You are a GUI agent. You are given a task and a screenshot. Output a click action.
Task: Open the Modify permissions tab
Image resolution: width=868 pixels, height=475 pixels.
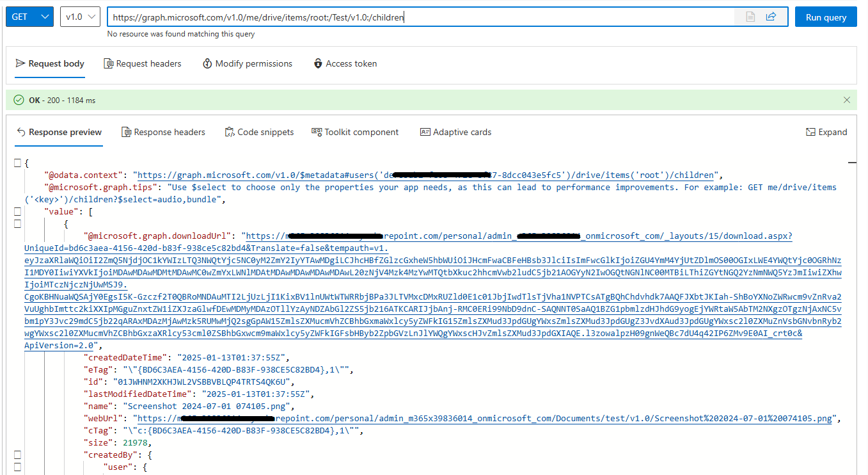pyautogui.click(x=248, y=63)
